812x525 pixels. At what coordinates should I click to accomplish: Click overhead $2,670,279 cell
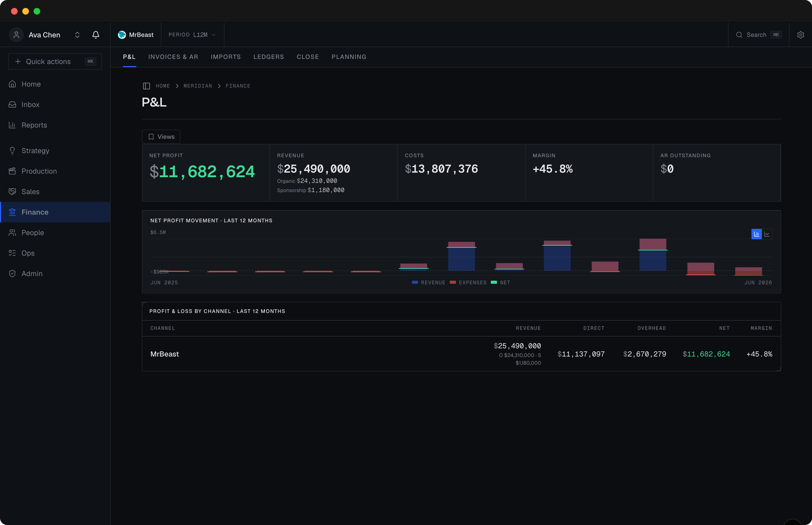pyautogui.click(x=645, y=354)
